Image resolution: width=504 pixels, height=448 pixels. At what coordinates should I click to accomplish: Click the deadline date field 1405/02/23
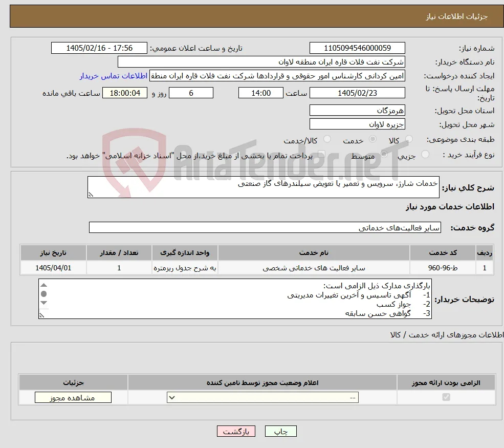(357, 93)
